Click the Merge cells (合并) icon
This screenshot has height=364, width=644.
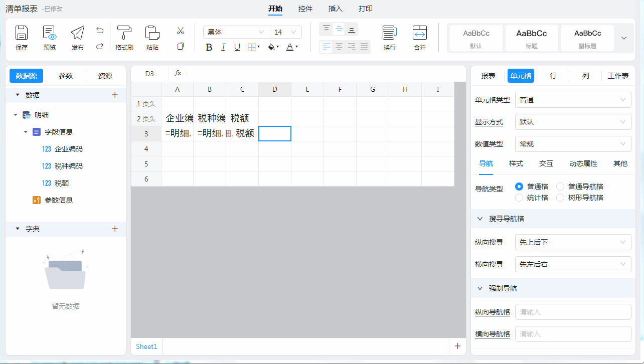pos(420,34)
